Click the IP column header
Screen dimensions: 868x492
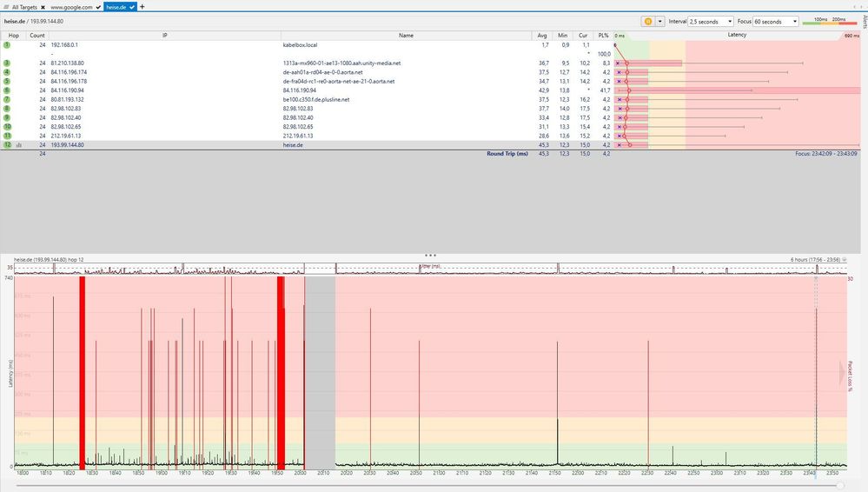tap(165, 35)
